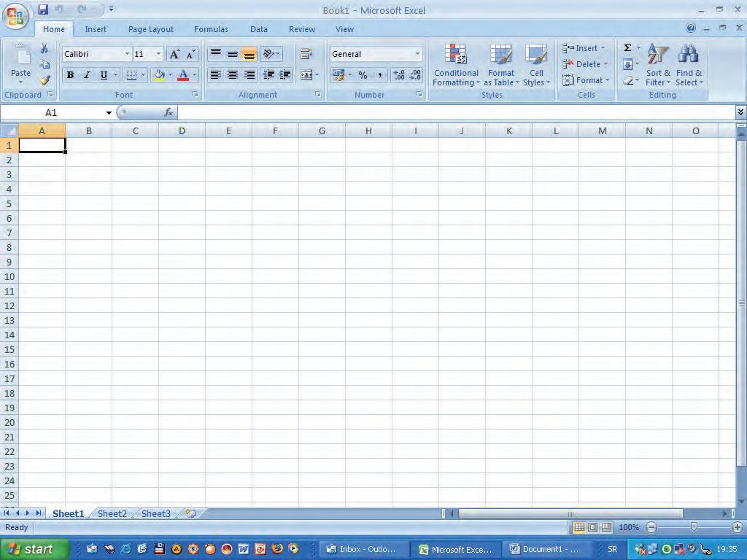Switch to the Formulas tab

click(211, 29)
